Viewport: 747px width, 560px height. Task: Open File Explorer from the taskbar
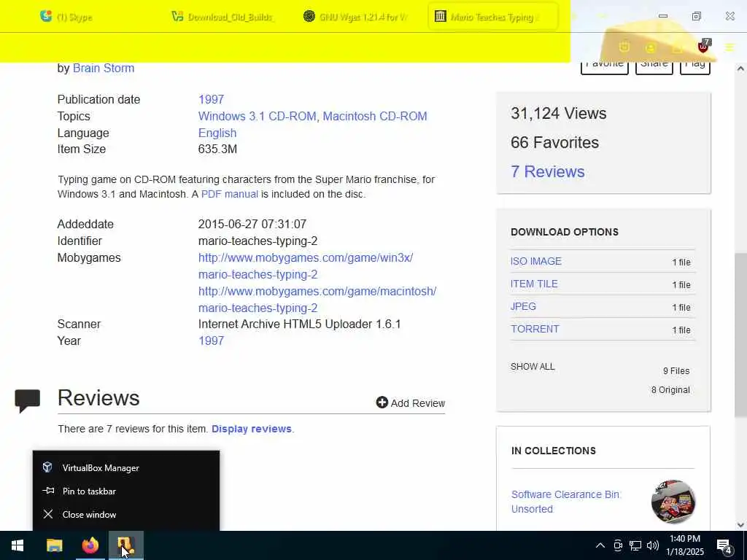click(x=54, y=545)
